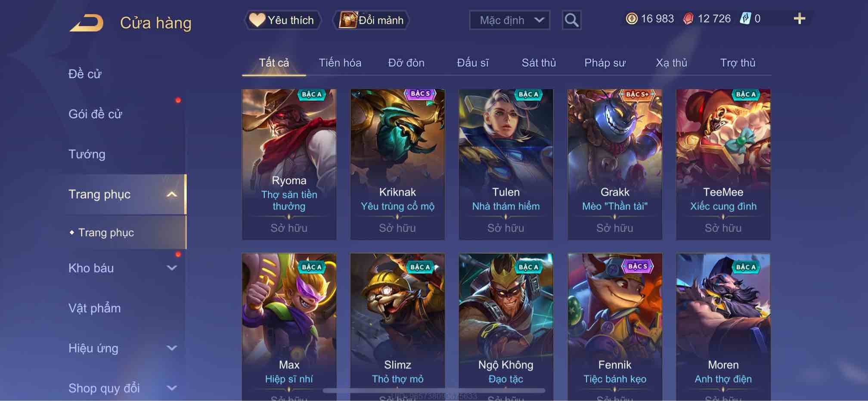Viewport: 868px width, 401px height.
Task: Tap the plus icon to add currency
Action: point(799,19)
